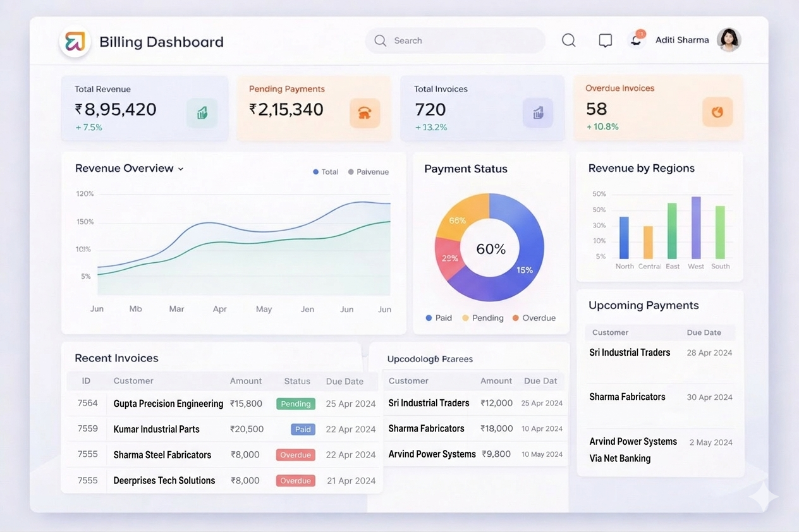This screenshot has width=799, height=532.
Task: Click the ₹2,15,340 pending payments value
Action: point(286,109)
